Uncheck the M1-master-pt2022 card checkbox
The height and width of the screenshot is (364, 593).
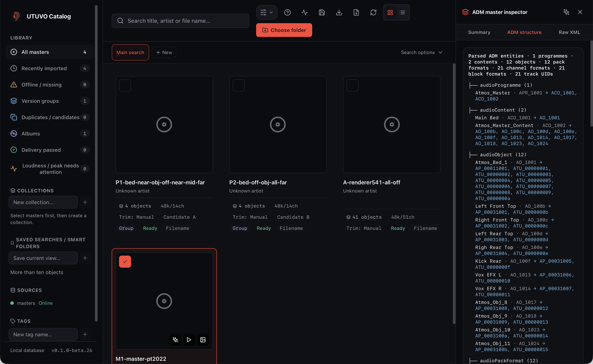[125, 262]
